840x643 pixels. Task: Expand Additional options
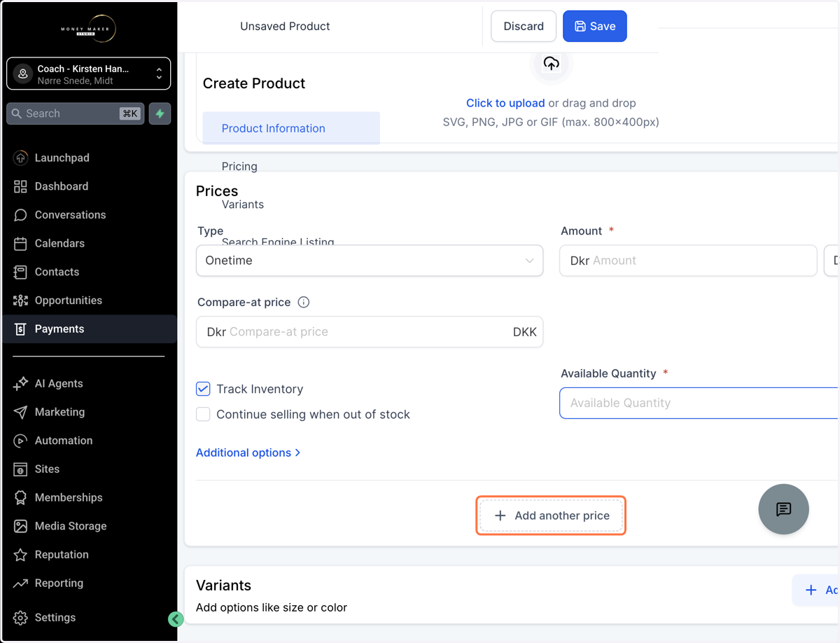pyautogui.click(x=248, y=452)
